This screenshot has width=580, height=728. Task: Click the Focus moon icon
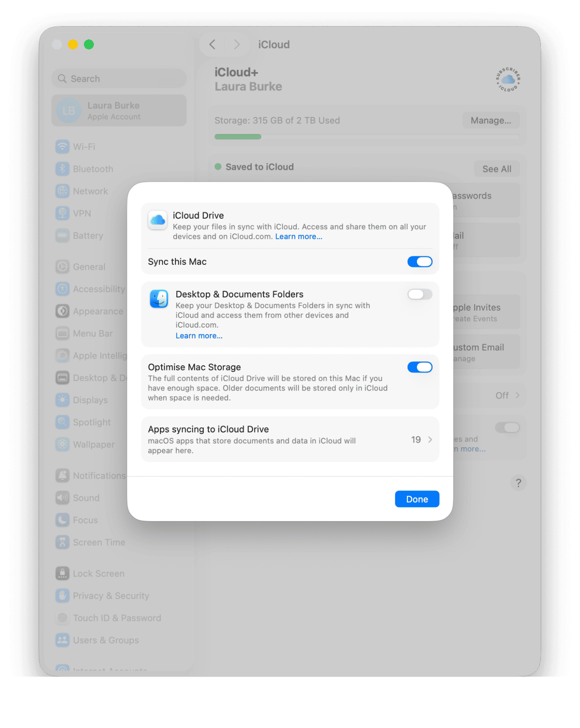tap(62, 520)
